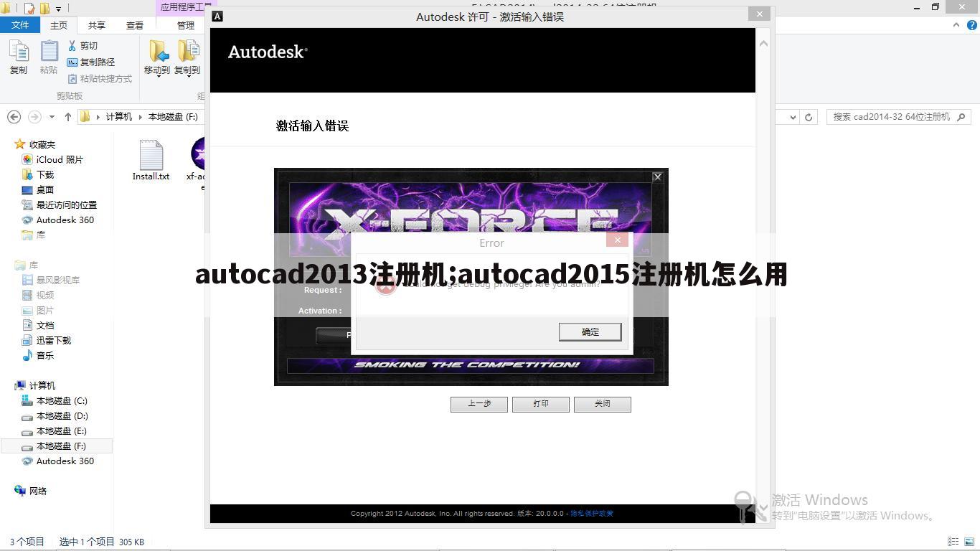Switch to the 共享 ribbon tab
This screenshot has width=980, height=551.
(97, 25)
